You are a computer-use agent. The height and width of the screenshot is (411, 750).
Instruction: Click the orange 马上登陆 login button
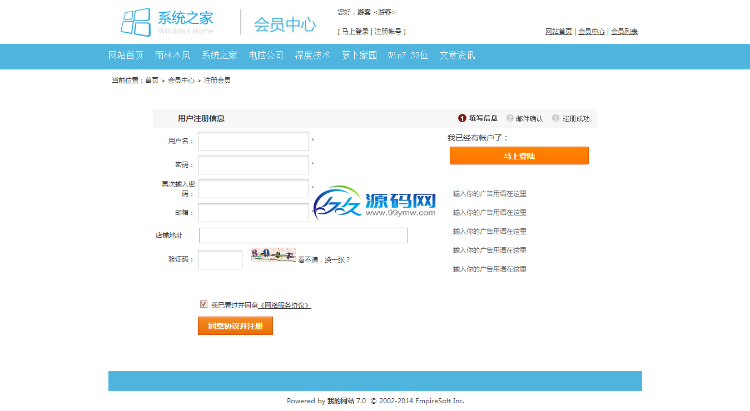pos(519,156)
